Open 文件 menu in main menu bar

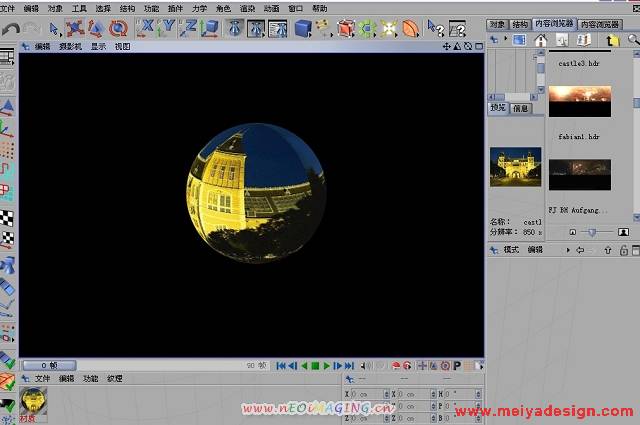point(7,8)
